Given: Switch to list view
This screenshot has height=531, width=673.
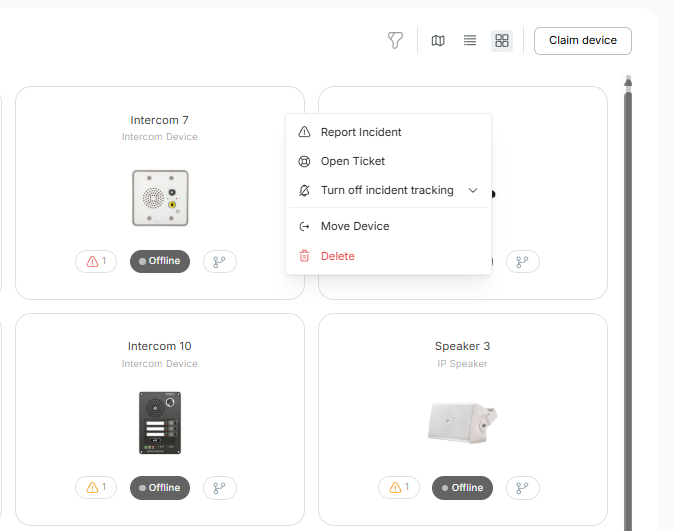Looking at the screenshot, I should [x=470, y=41].
